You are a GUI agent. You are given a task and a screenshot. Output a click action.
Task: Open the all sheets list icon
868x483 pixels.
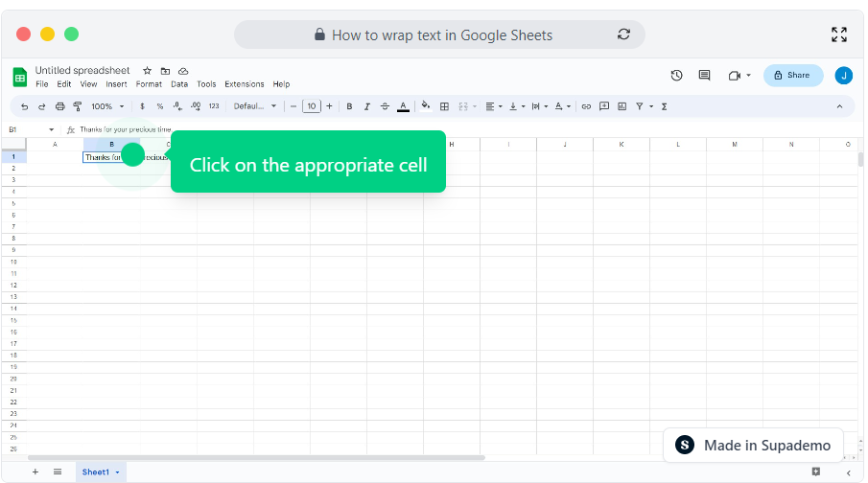pos(58,471)
